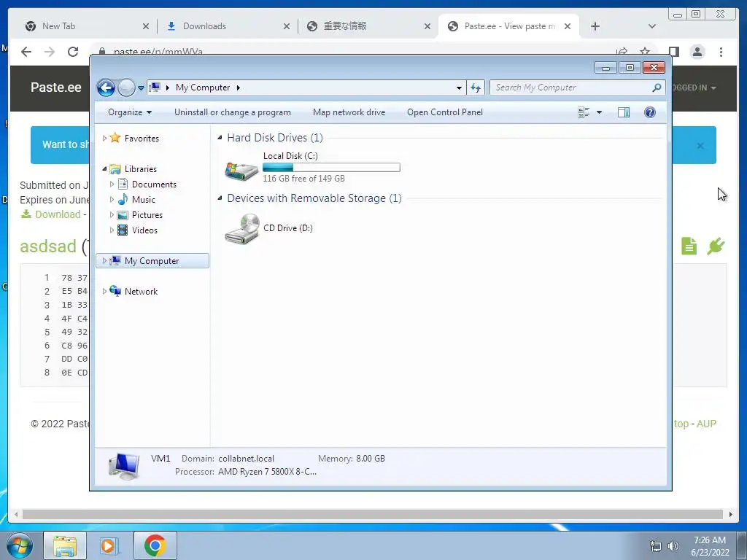This screenshot has height=560, width=747.
Task: Open the Chrome three-dot menu
Action: [721, 52]
